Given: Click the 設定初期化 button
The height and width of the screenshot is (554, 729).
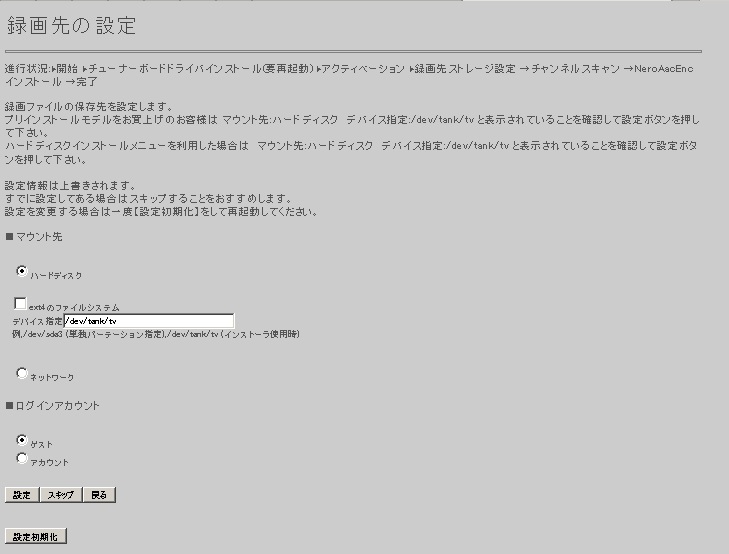Looking at the screenshot, I should 36,537.
